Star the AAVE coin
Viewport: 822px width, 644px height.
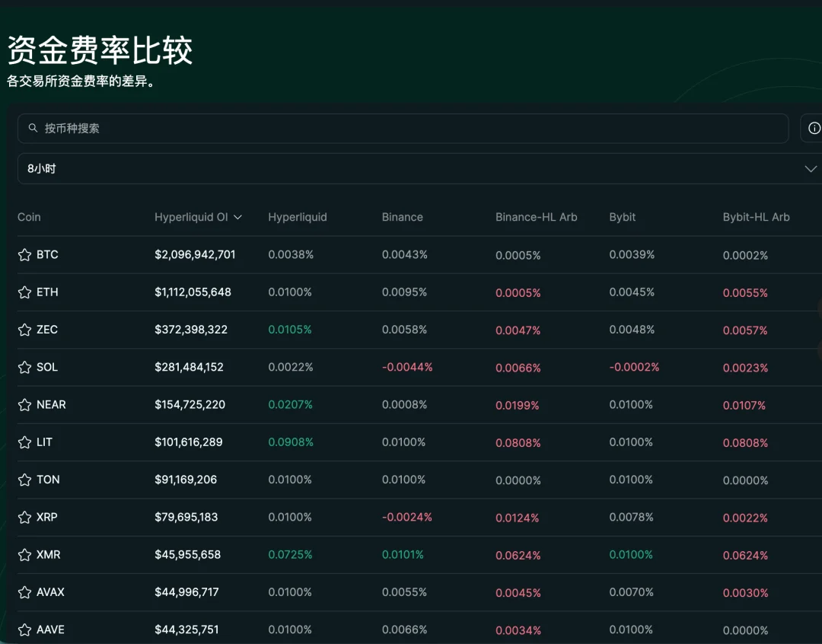[x=24, y=630]
